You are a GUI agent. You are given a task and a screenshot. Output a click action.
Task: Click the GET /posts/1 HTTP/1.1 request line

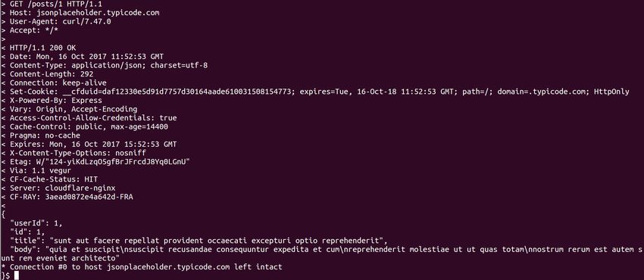pos(56,4)
